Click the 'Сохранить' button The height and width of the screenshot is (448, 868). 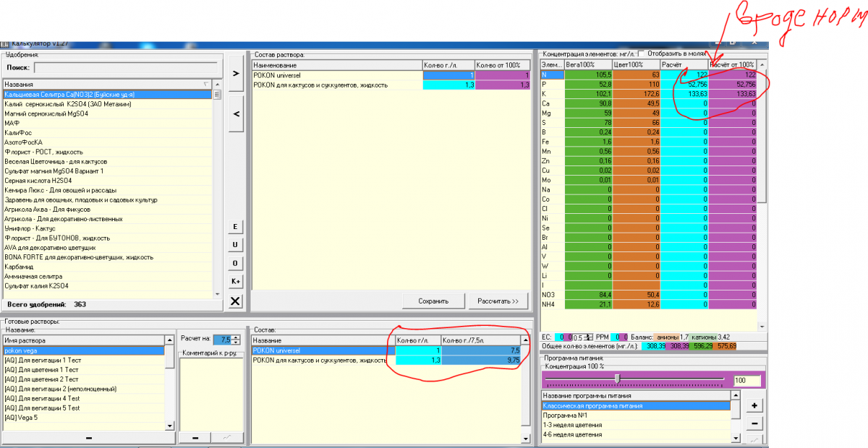point(433,301)
